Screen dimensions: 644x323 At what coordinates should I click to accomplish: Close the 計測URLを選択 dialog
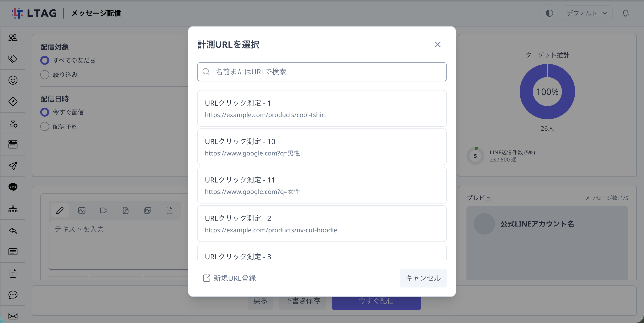click(438, 44)
